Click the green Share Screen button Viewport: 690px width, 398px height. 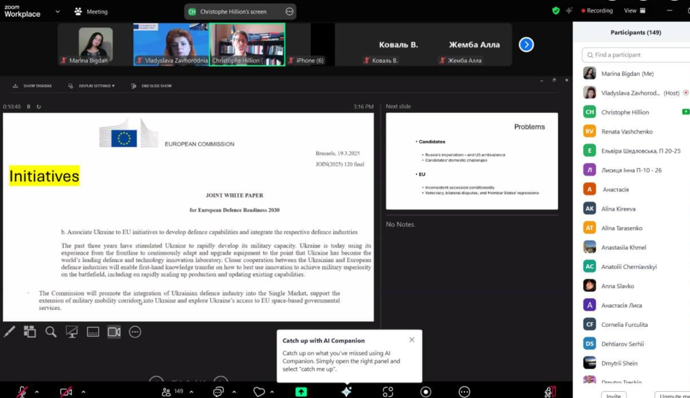pos(301,391)
